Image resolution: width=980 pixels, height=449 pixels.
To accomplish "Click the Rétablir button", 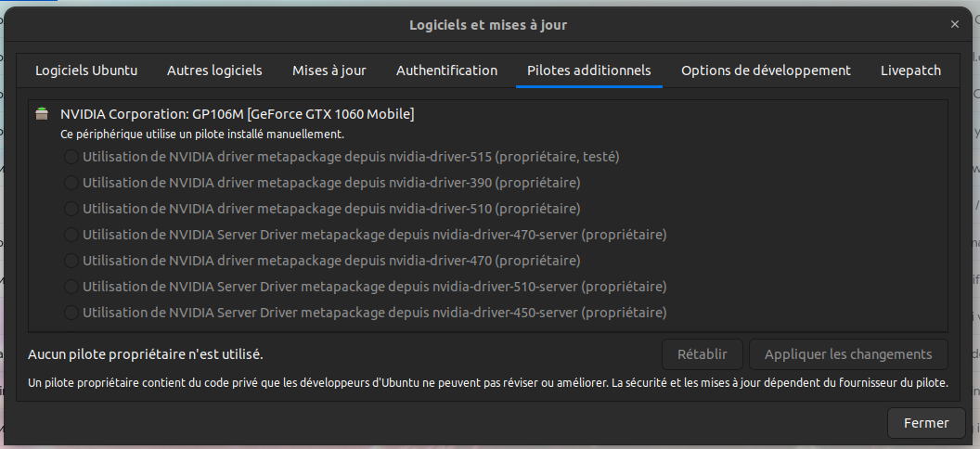I will point(702,354).
